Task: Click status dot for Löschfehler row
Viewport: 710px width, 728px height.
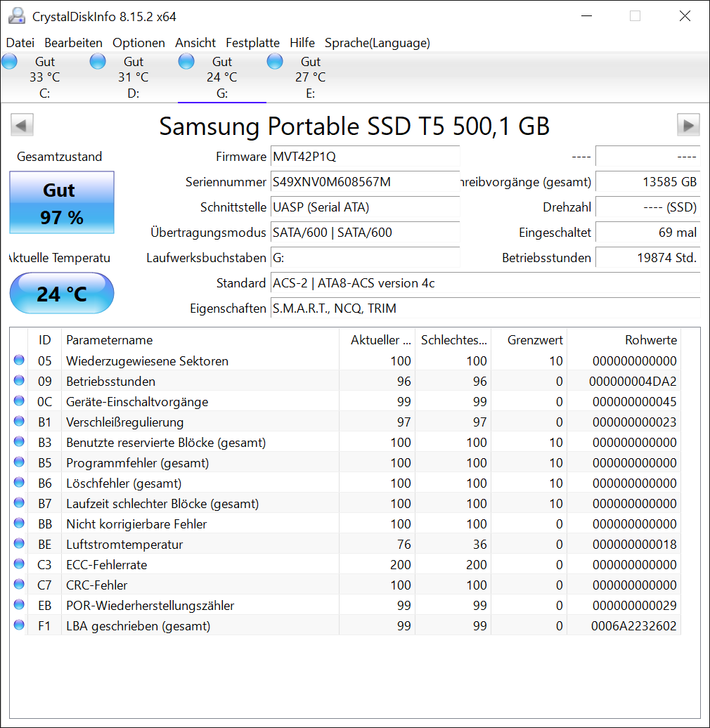Action: (19, 482)
